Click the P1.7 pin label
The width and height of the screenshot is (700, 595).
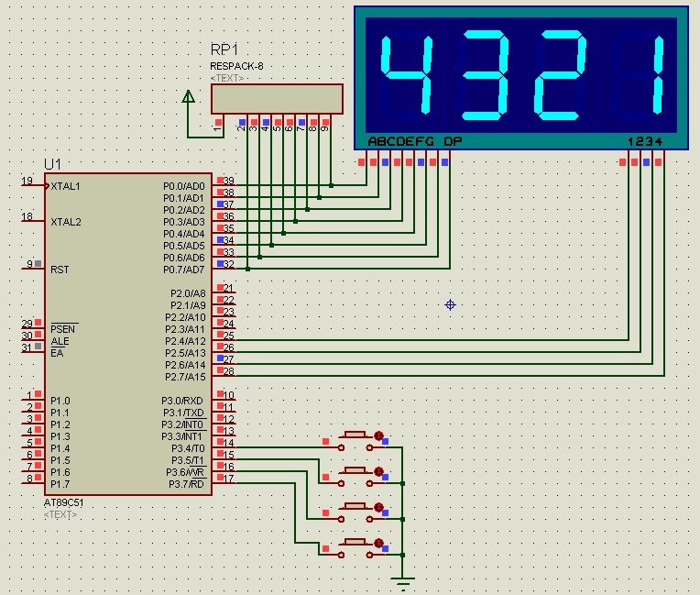pyautogui.click(x=60, y=484)
